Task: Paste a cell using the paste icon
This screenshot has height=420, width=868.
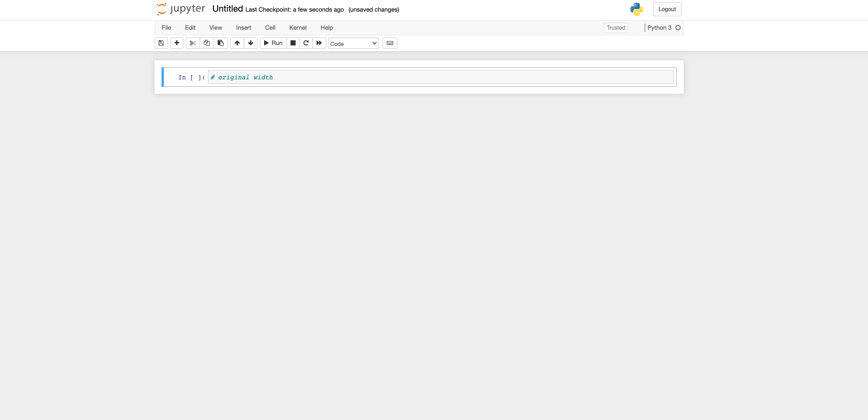Action: point(220,43)
